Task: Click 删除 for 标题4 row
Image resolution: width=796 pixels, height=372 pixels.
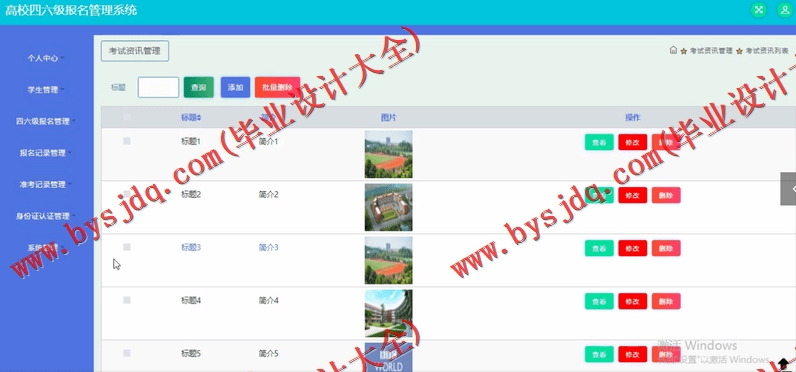Action: (x=666, y=301)
